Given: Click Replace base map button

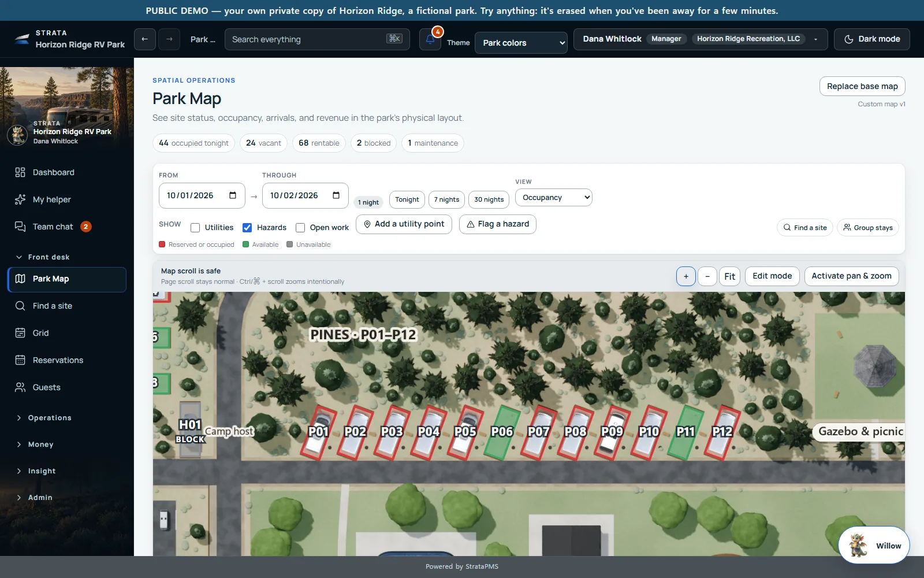Looking at the screenshot, I should 862,86.
